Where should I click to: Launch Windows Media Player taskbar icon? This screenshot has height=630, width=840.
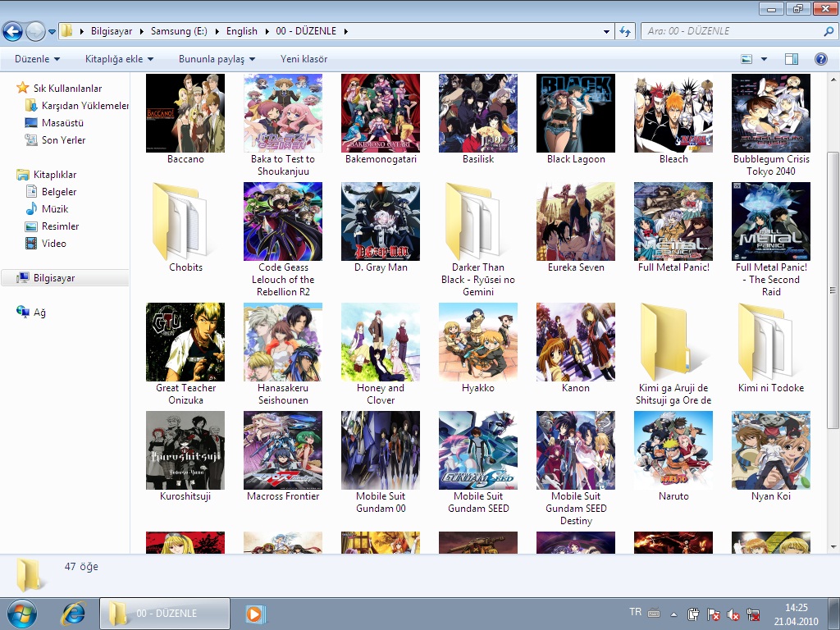256,613
